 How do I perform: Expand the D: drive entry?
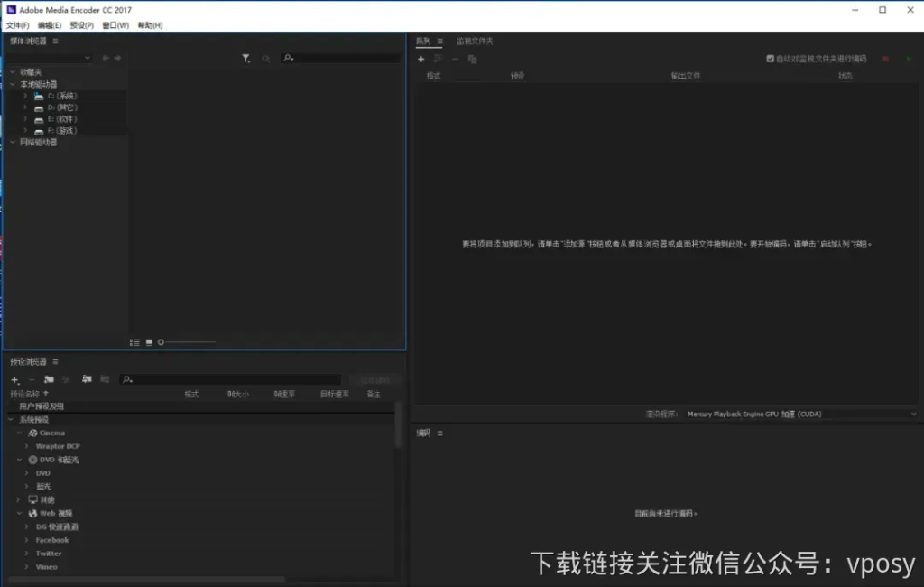pyautogui.click(x=25, y=107)
